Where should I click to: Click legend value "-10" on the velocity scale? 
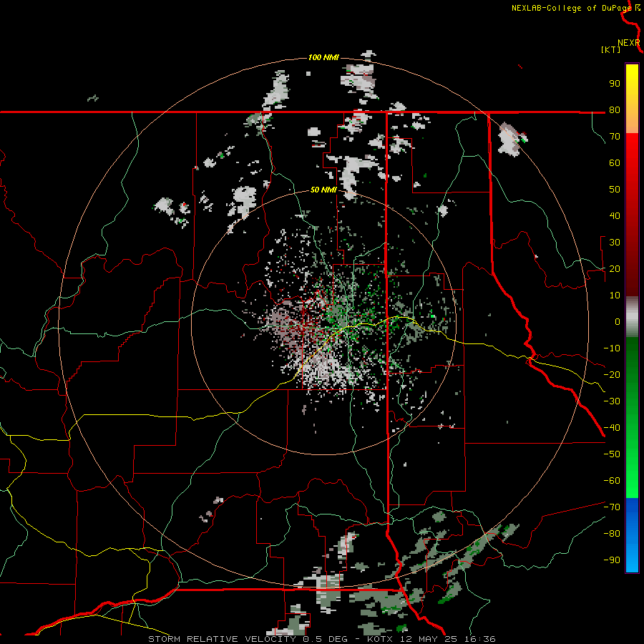click(612, 348)
